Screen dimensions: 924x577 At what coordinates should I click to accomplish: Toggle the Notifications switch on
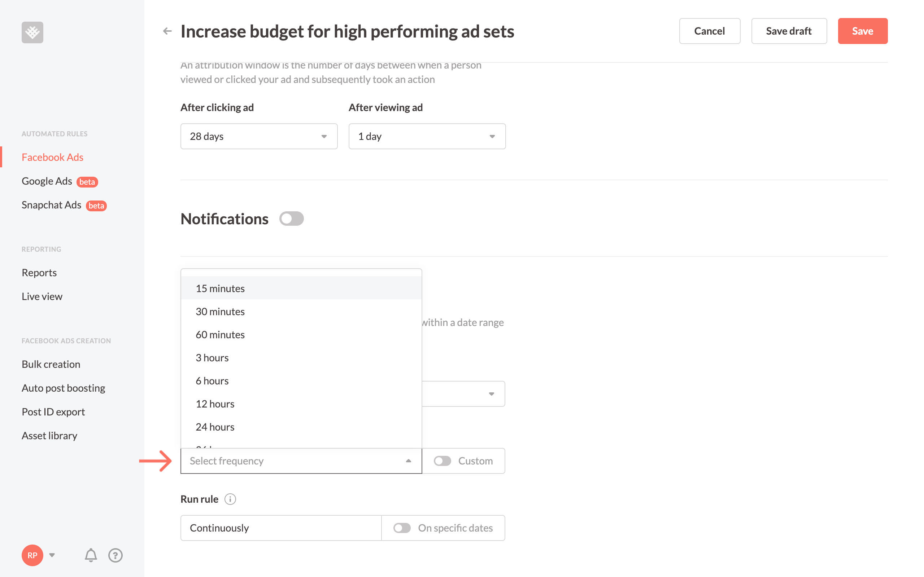[291, 218]
